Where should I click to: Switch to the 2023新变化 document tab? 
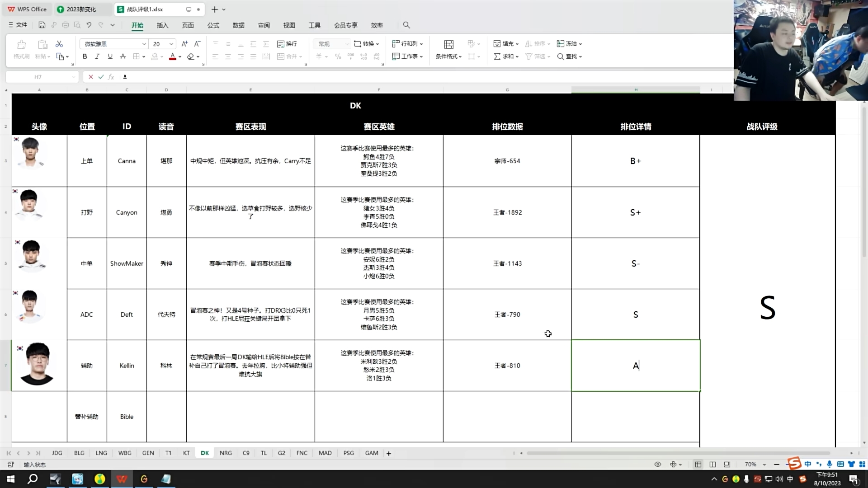(83, 9)
